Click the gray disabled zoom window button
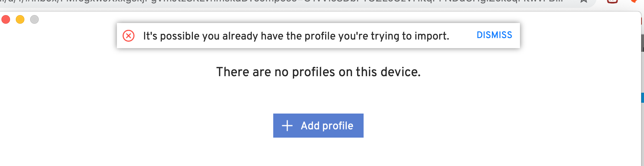 point(34,19)
